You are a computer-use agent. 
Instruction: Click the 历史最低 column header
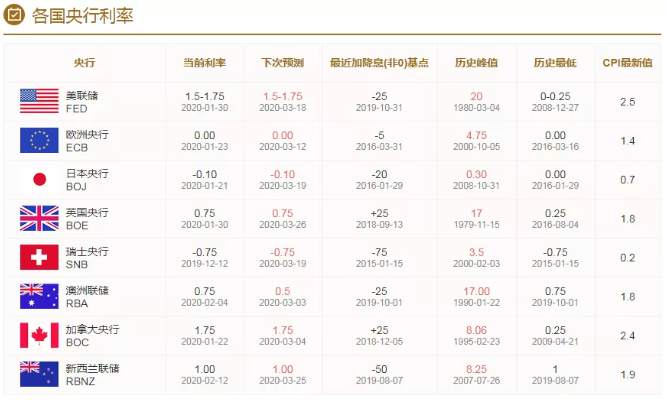pyautogui.click(x=555, y=63)
